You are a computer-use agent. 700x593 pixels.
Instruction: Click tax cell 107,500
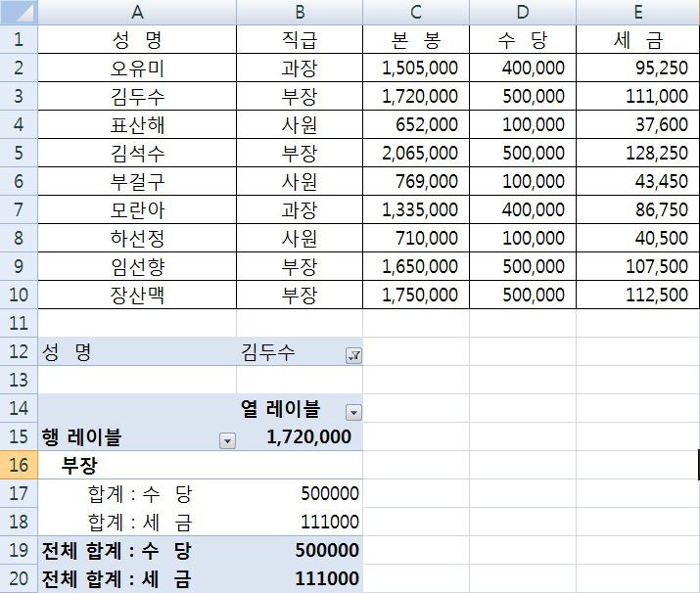[638, 266]
